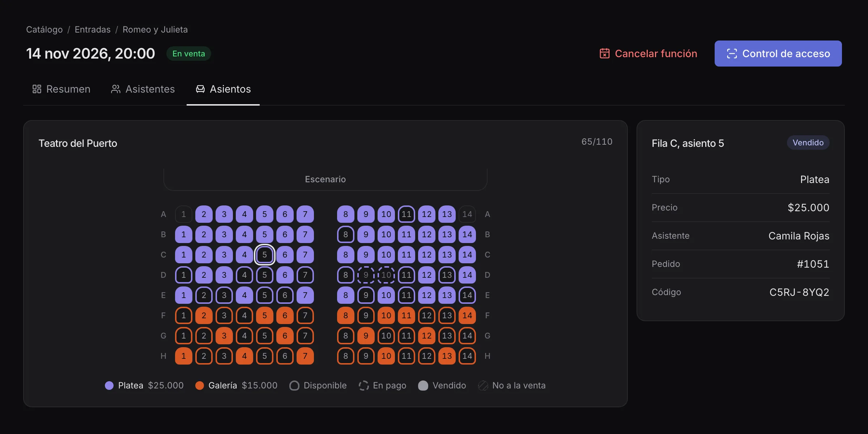This screenshot has height=434, width=868.
Task: Click the Disponible legend ring icon
Action: tap(294, 386)
